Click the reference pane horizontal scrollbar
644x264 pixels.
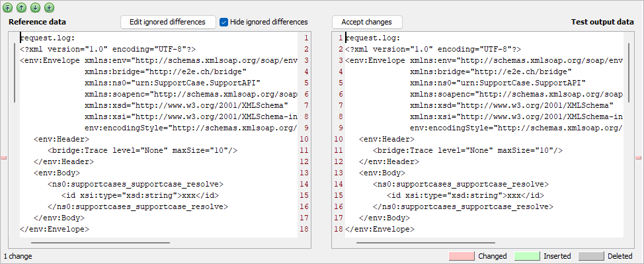101,243
